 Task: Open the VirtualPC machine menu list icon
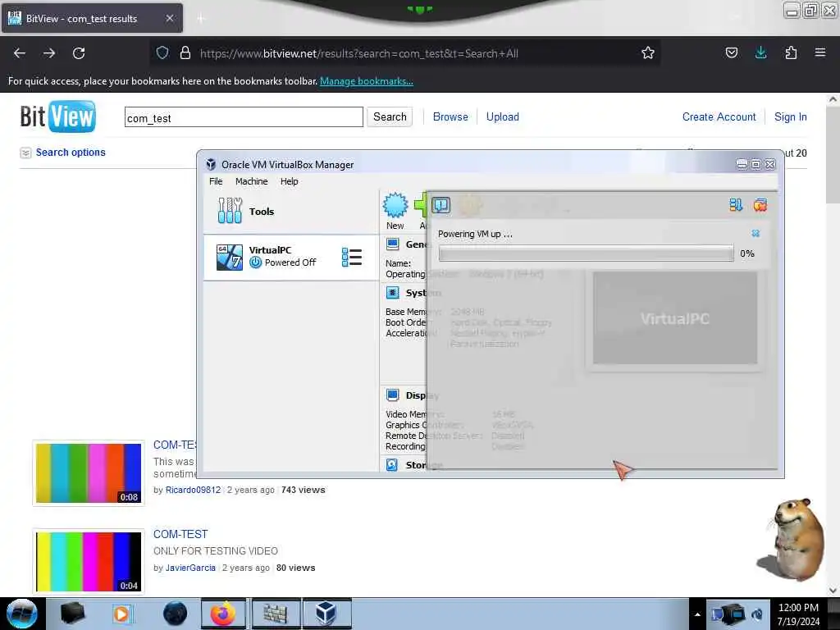pyautogui.click(x=352, y=257)
